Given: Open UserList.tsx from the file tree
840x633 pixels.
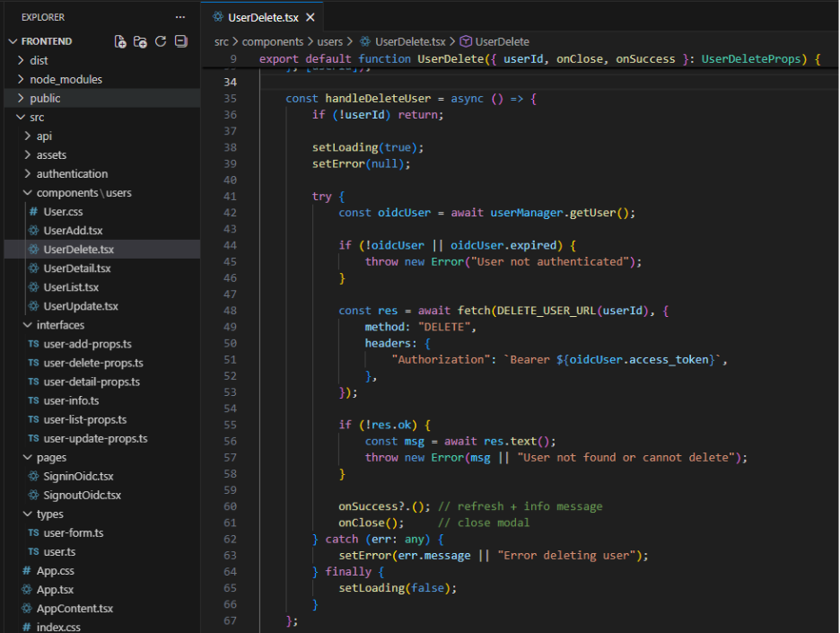Looking at the screenshot, I should click(71, 287).
